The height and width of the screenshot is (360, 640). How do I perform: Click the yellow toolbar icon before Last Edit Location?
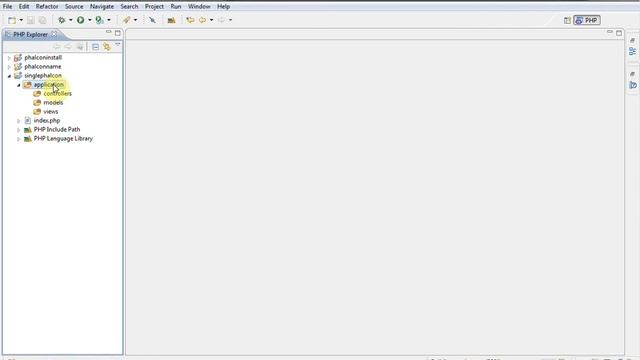point(171,20)
